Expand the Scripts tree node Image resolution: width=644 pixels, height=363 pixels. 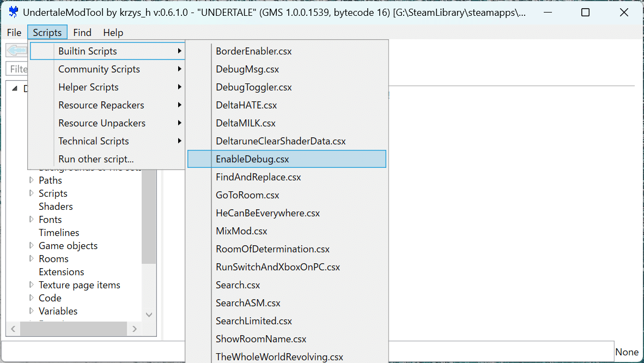coord(31,193)
